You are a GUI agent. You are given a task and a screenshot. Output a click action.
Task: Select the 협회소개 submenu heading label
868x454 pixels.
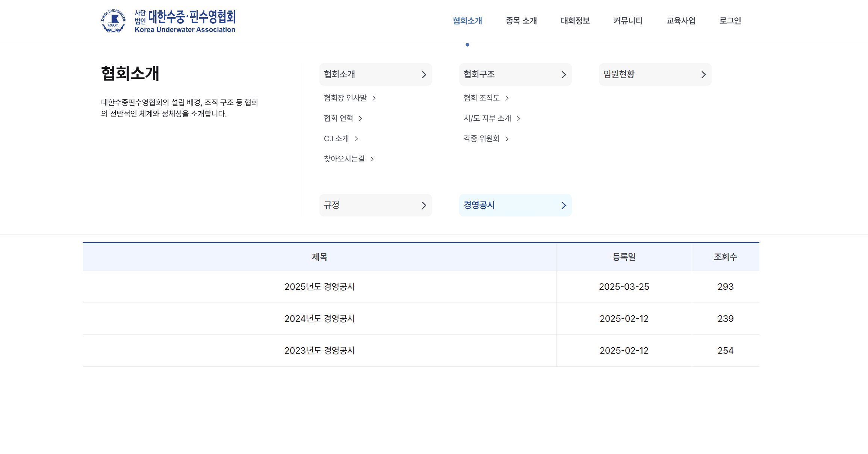click(x=339, y=74)
